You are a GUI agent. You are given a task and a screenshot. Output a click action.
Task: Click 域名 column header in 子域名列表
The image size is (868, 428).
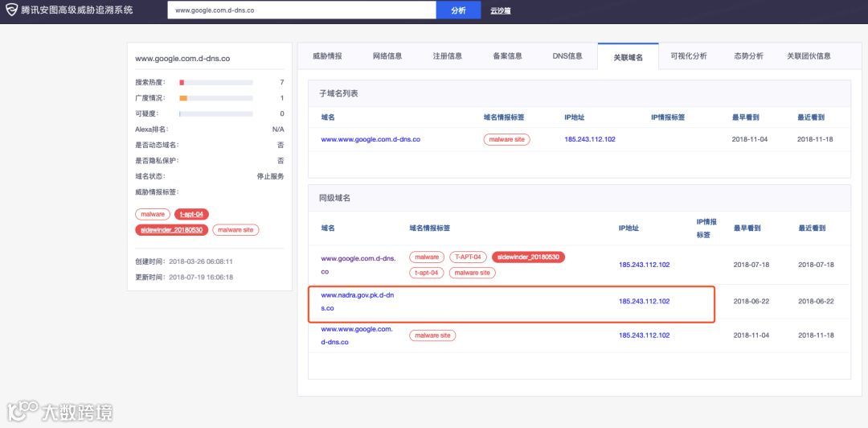(x=328, y=117)
